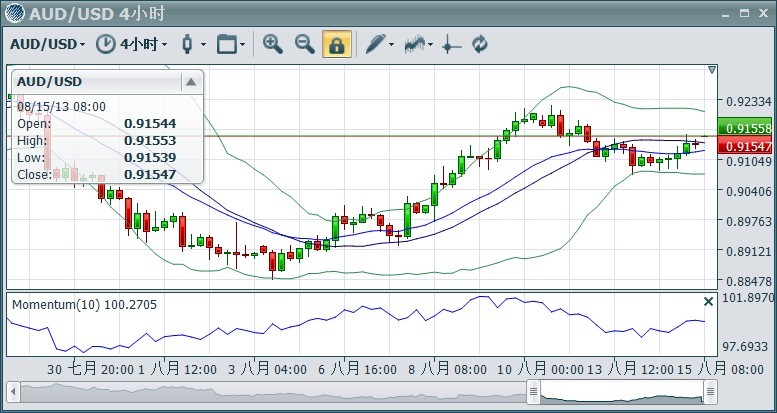Click the Close value 0.91547 in info panel
This screenshot has width=777, height=413.
150,175
